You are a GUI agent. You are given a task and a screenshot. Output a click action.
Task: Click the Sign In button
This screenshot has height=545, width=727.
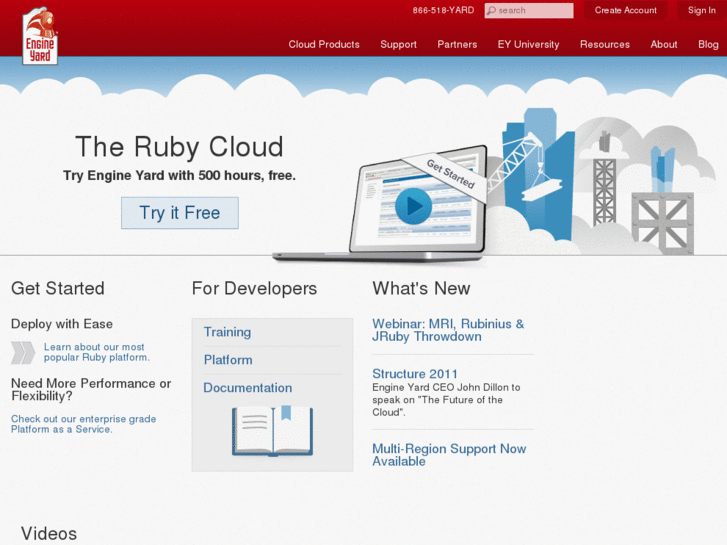(x=701, y=10)
